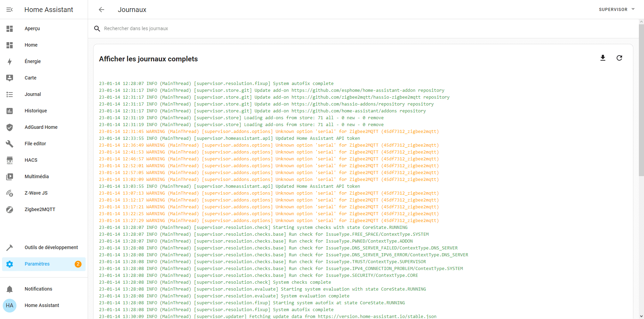Screen dimensions: 644x319
Task: Click the HA user avatar
Action: (x=10, y=305)
